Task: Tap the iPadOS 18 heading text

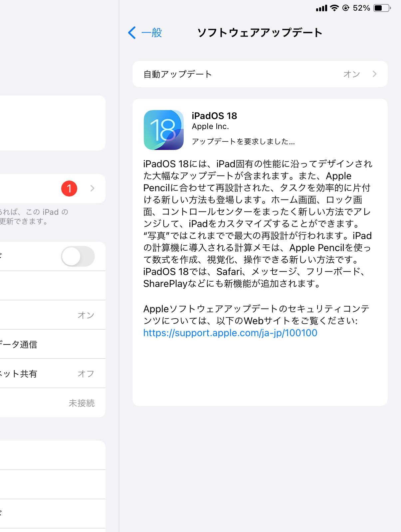Action: tap(214, 116)
